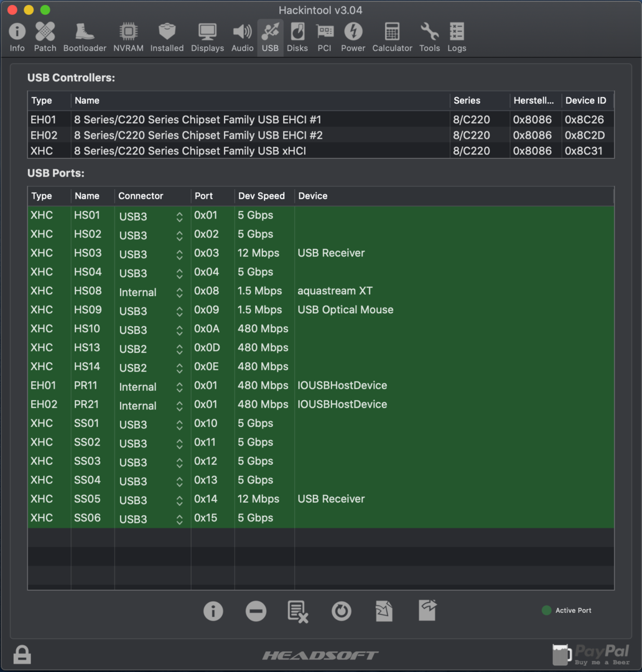The image size is (642, 672).
Task: Click the Export file icon
Action: (x=427, y=610)
